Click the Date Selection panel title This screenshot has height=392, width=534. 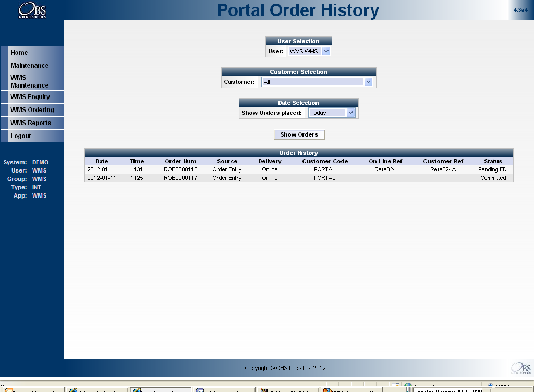coord(299,103)
